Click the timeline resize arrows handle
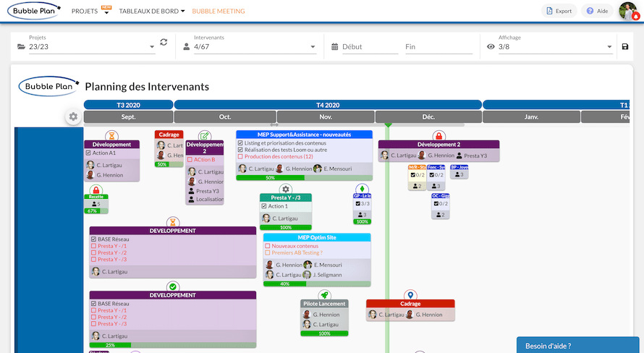 274,124
